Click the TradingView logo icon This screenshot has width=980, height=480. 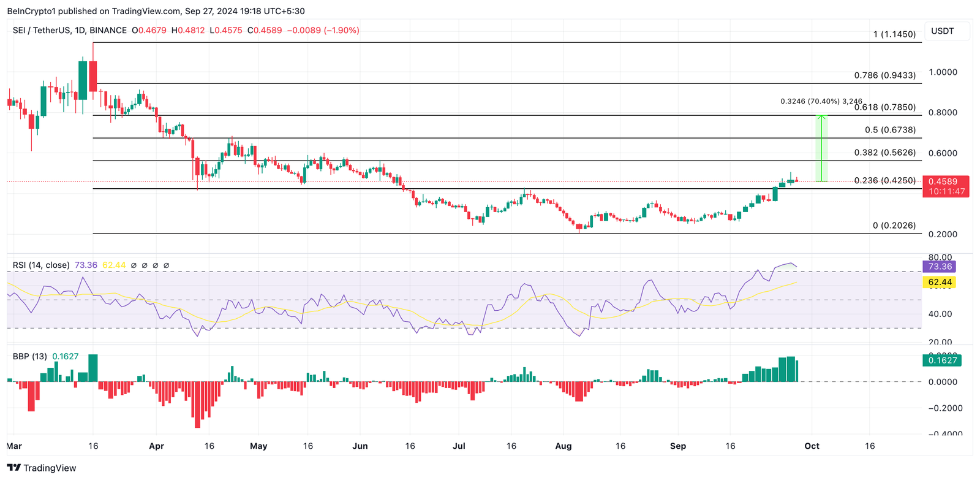click(13, 468)
